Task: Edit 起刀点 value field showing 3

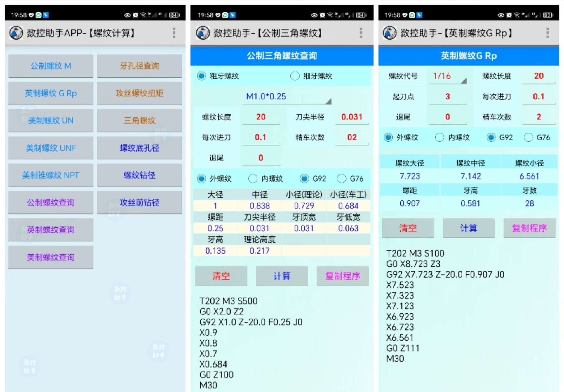Action: coord(447,97)
